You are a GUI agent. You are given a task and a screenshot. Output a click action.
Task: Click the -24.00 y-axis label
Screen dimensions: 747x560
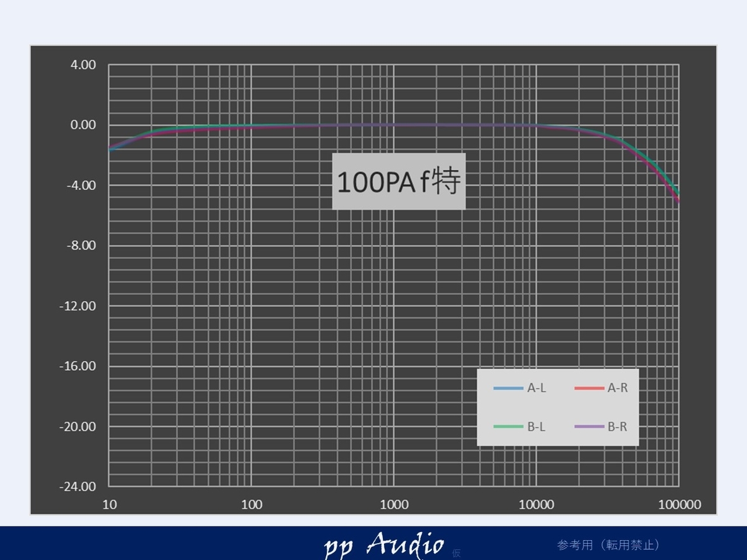(79, 487)
